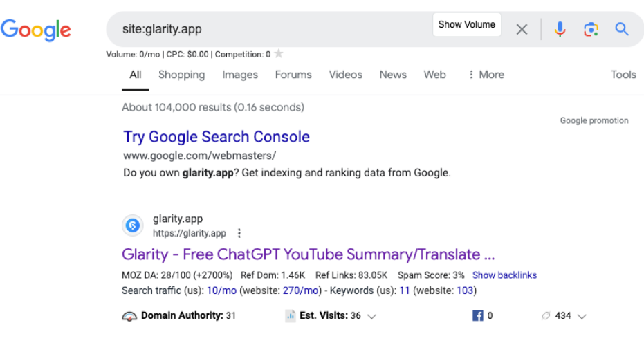This screenshot has width=644, height=343.
Task: Open three-dot menu beside glarity.app URL
Action: [239, 233]
